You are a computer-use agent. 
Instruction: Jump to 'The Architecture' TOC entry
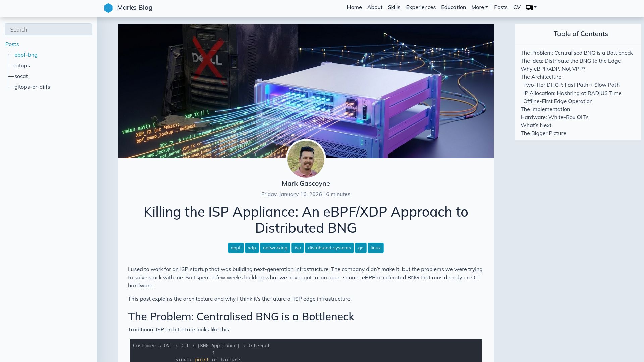(541, 77)
